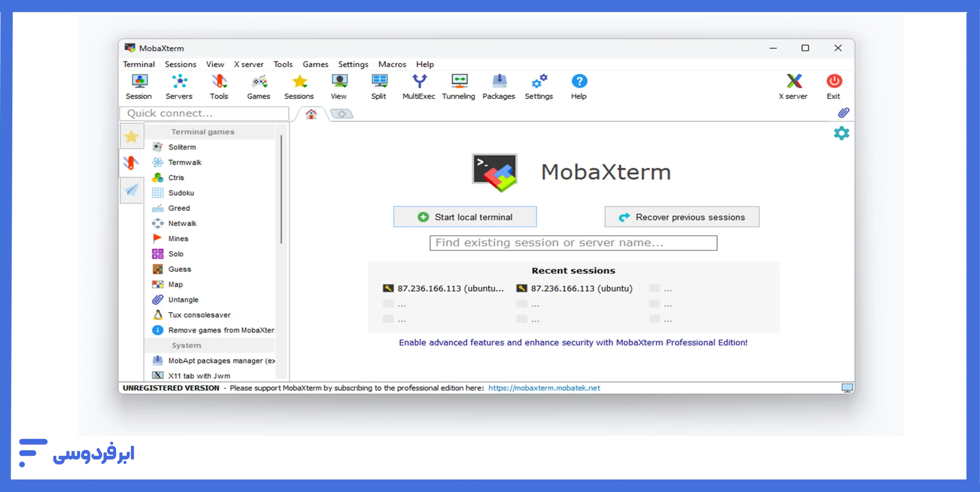The width and height of the screenshot is (980, 492).
Task: Toggle the macros sidebar tab
Action: (131, 191)
